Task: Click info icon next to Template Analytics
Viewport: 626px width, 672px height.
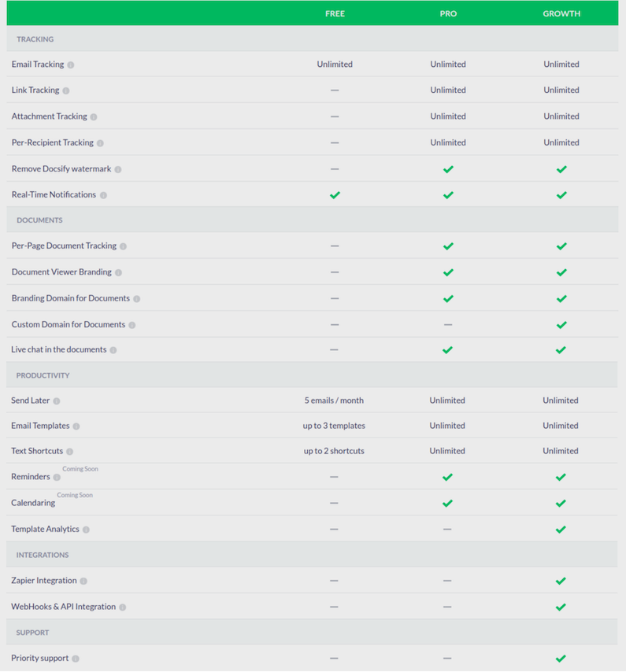Action: pyautogui.click(x=86, y=530)
